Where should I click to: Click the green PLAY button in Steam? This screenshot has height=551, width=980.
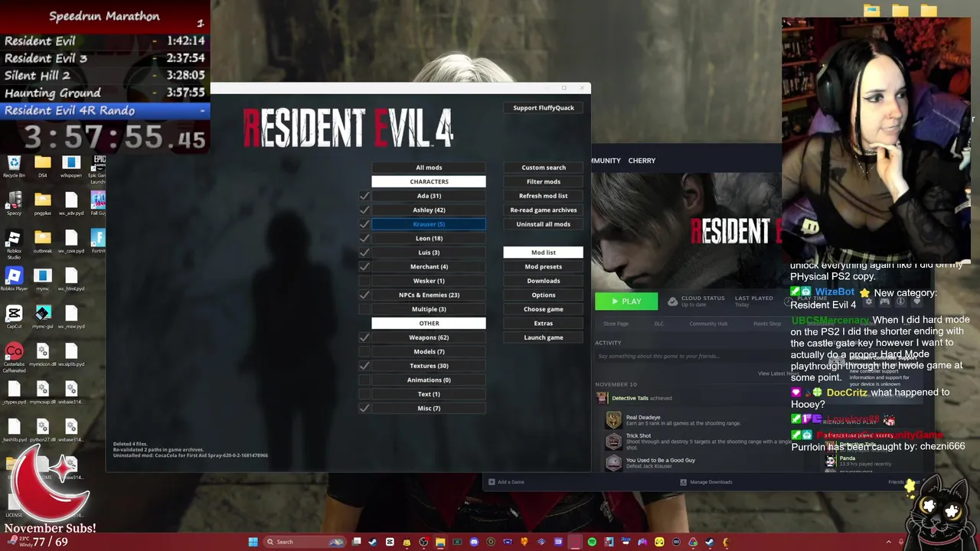[626, 302]
